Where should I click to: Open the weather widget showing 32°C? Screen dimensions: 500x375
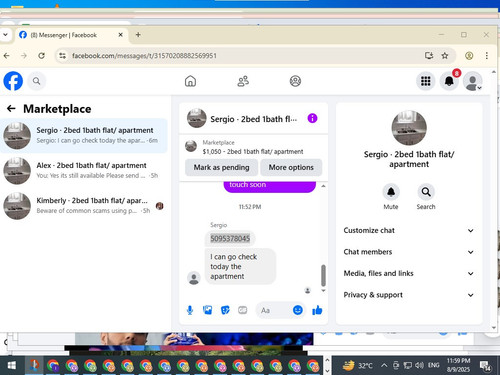tap(358, 365)
